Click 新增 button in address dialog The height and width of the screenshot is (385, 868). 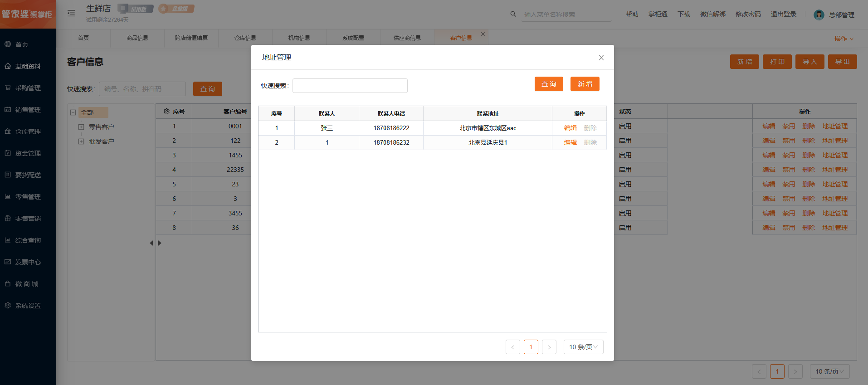click(x=585, y=84)
